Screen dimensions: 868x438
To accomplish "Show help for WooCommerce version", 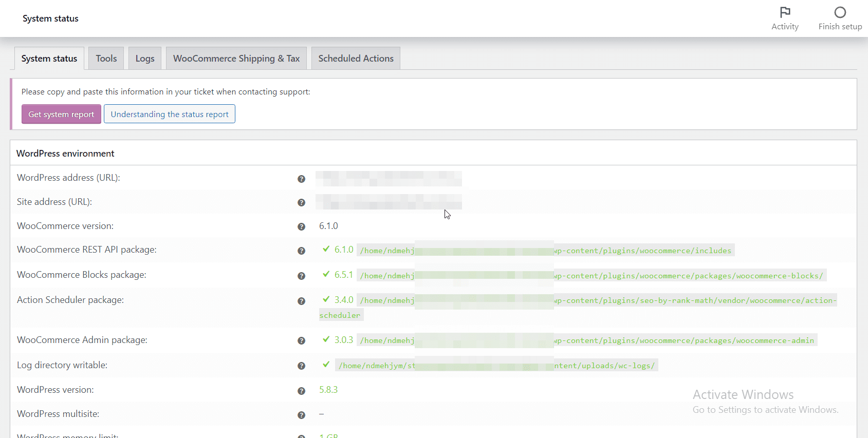I will (x=301, y=227).
